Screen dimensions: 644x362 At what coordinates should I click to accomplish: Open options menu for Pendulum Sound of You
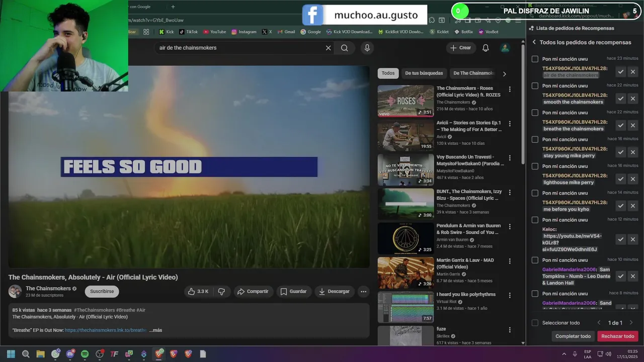pos(510,227)
